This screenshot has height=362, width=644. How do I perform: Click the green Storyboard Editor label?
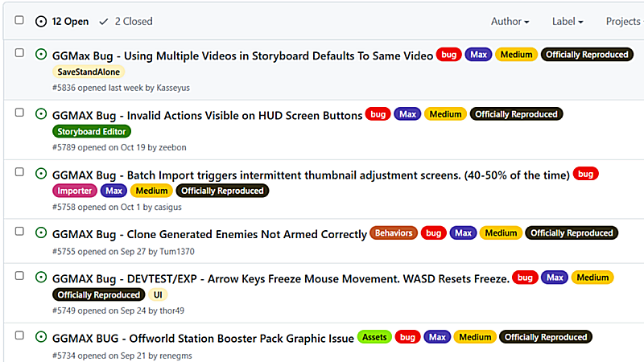coord(91,131)
